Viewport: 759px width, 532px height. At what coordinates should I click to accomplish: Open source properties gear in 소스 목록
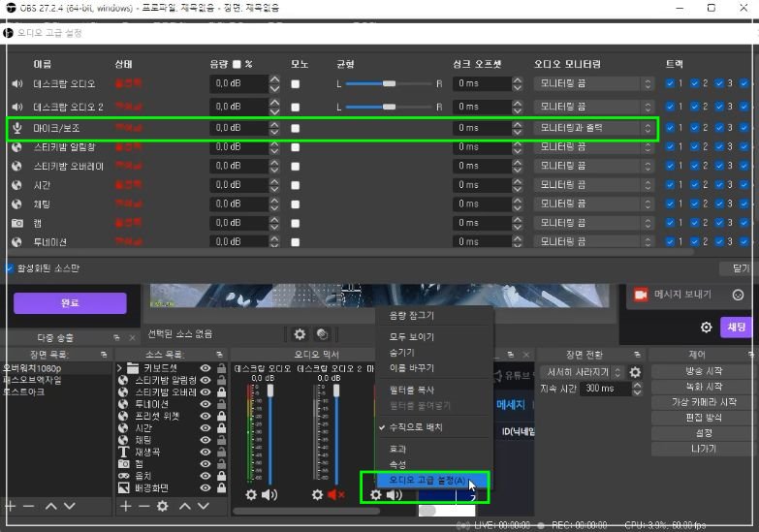click(163, 507)
